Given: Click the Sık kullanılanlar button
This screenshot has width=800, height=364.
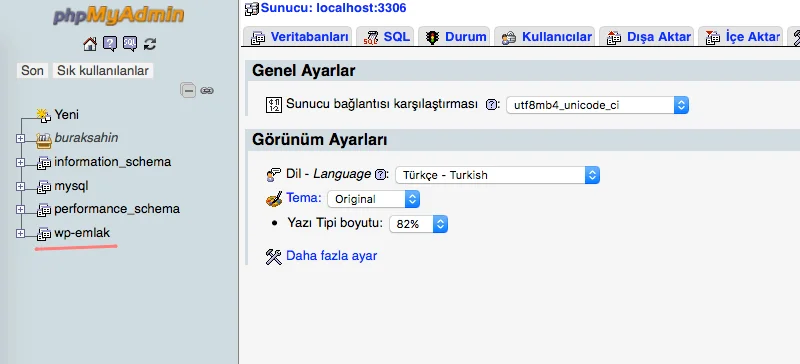Looking at the screenshot, I should pyautogui.click(x=103, y=70).
